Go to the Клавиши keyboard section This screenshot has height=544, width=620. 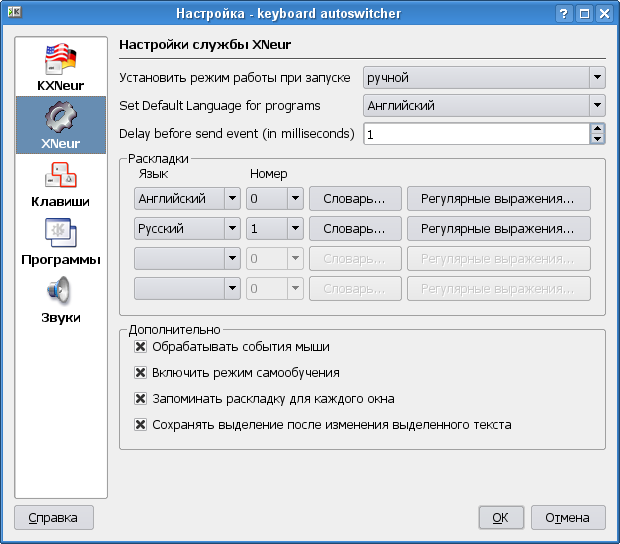61,183
